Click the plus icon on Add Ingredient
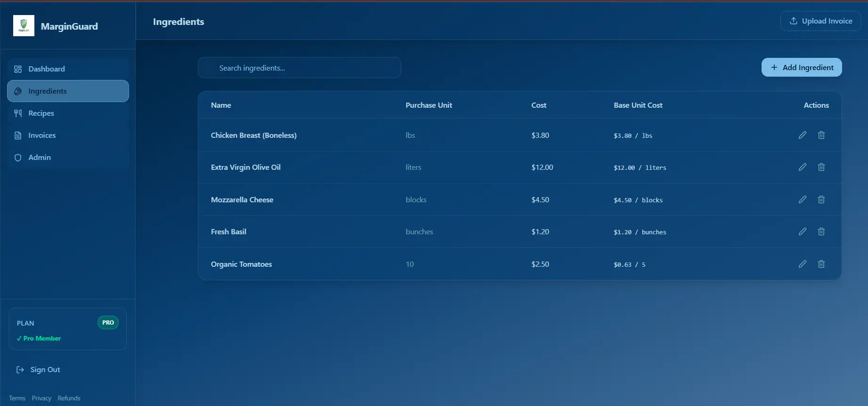The width and height of the screenshot is (868, 406). [x=774, y=67]
